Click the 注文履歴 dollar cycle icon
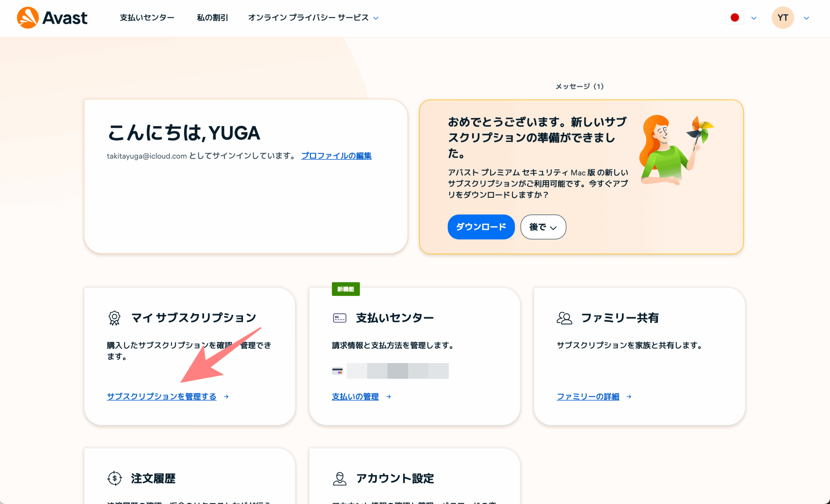830x504 pixels. 114,478
